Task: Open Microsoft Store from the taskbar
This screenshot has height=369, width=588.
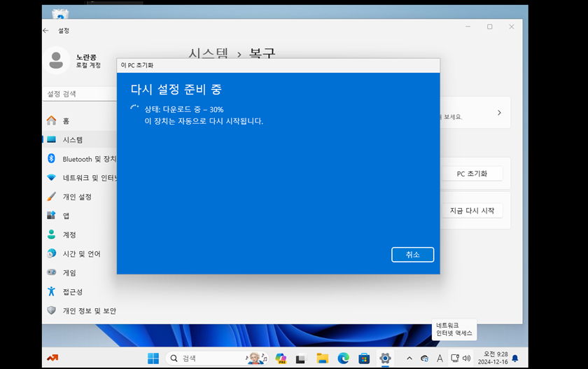Action: pos(364,358)
